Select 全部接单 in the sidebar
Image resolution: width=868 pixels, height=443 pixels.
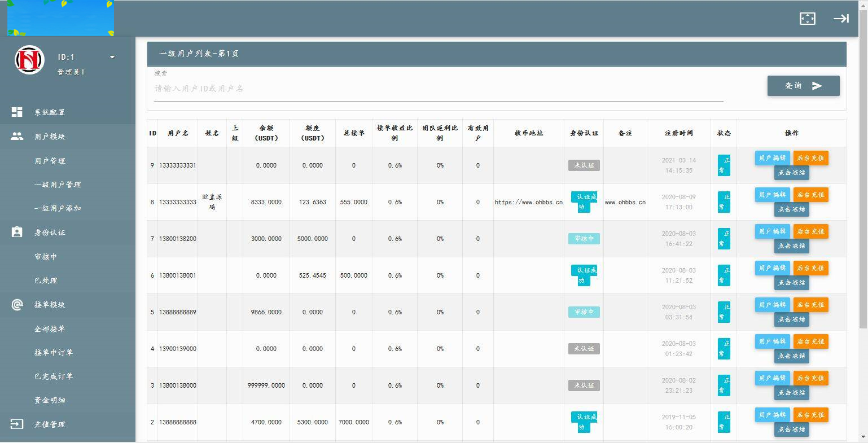pos(50,329)
